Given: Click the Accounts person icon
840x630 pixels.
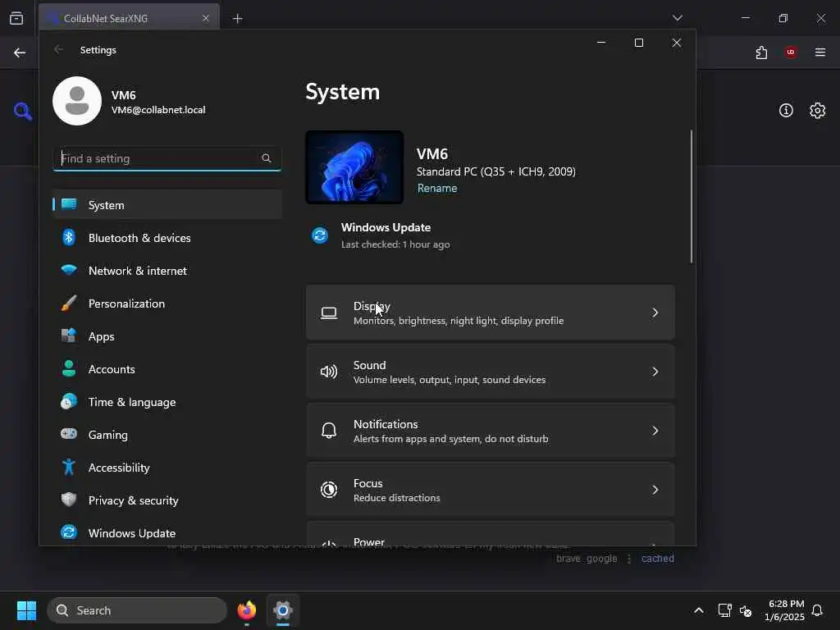Looking at the screenshot, I should pyautogui.click(x=69, y=368).
